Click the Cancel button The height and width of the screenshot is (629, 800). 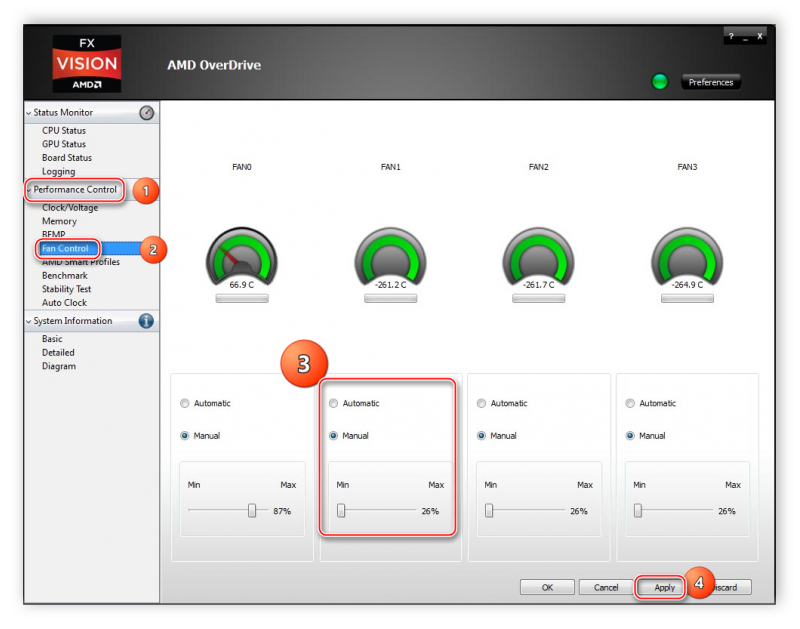(x=606, y=587)
